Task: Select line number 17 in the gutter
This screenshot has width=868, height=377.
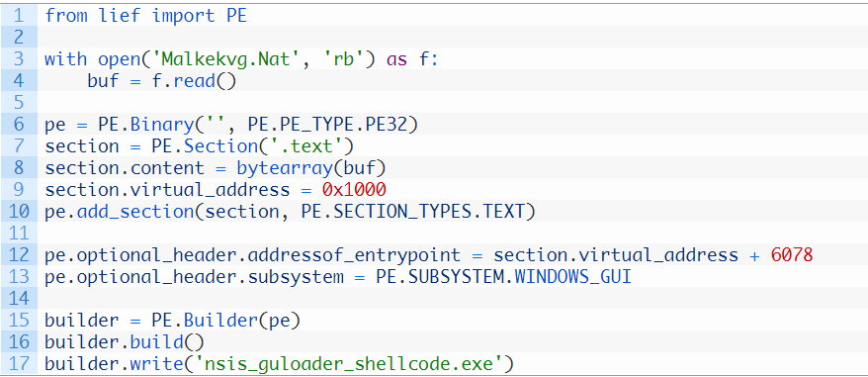Action: click(19, 364)
